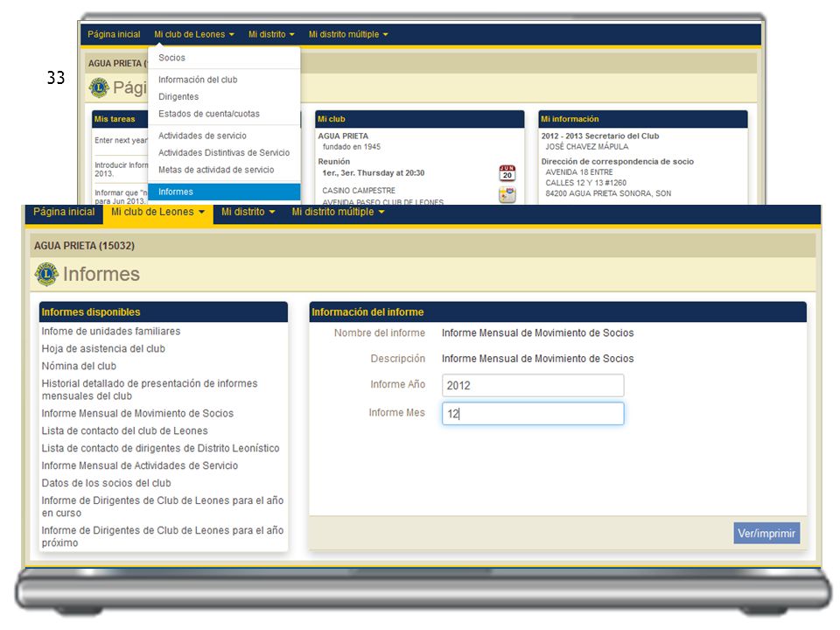Viewport: 840px width, 630px height.
Task: Open the Mi club de Leones dropdown in the upper window
Action: pyautogui.click(x=194, y=34)
